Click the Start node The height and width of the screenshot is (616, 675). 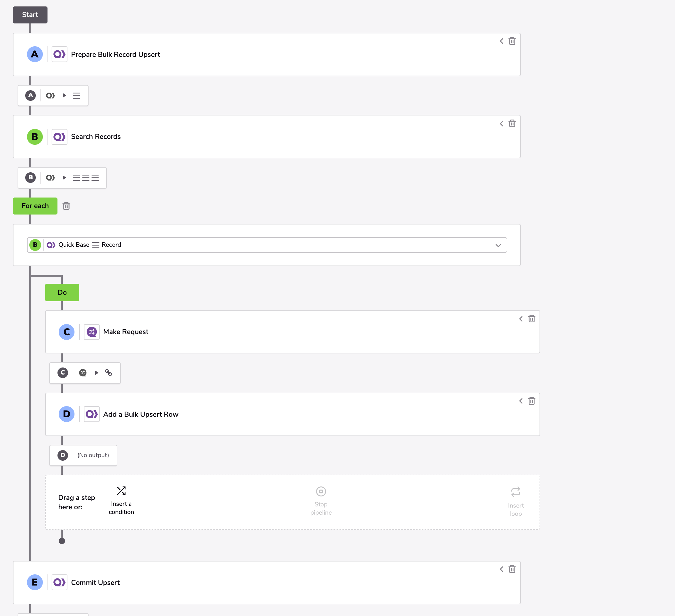[x=30, y=15]
